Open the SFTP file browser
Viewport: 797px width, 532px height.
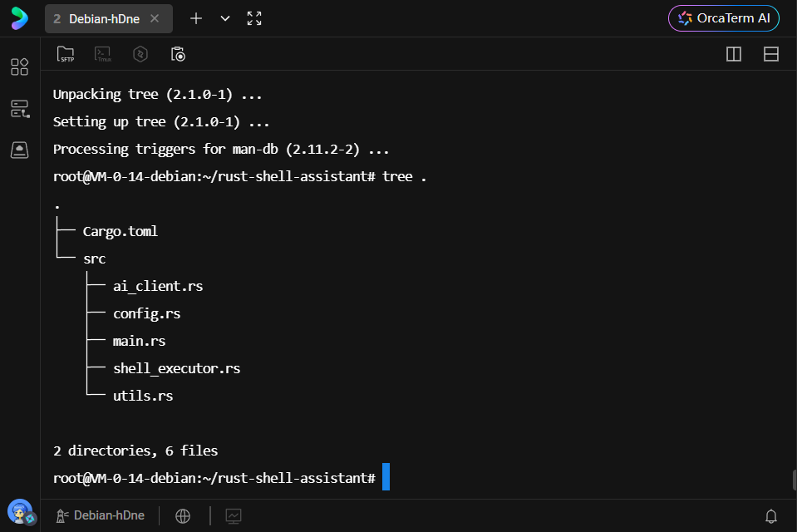pos(65,54)
